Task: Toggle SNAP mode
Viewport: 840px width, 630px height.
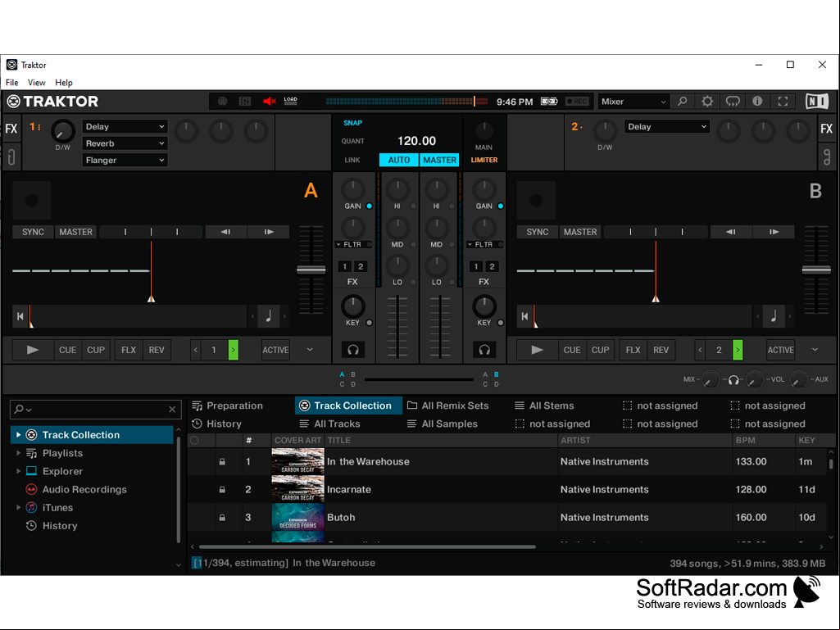Action: [352, 123]
